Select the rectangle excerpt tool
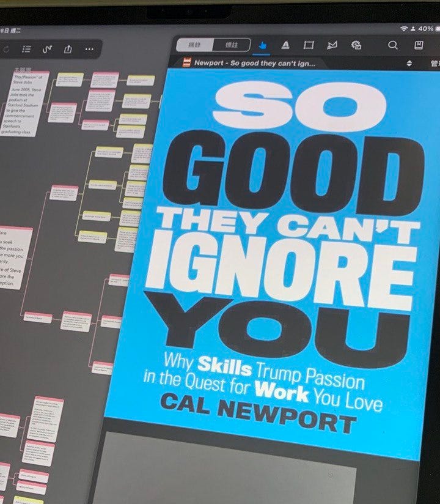 (309, 45)
